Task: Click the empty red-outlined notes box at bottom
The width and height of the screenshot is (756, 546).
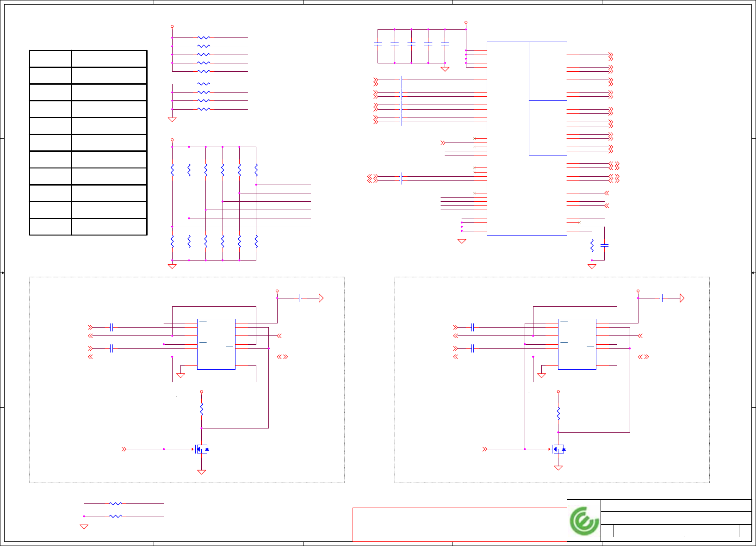Action: pos(459,524)
